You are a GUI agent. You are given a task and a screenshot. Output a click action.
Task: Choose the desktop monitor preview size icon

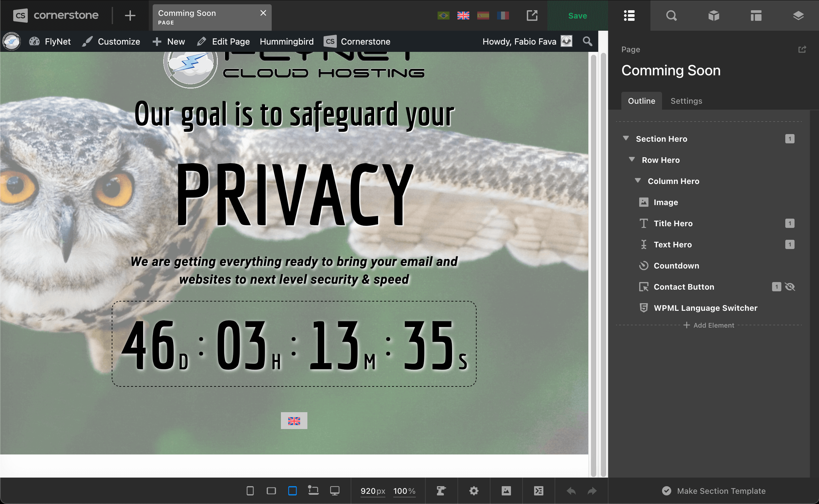coord(334,491)
